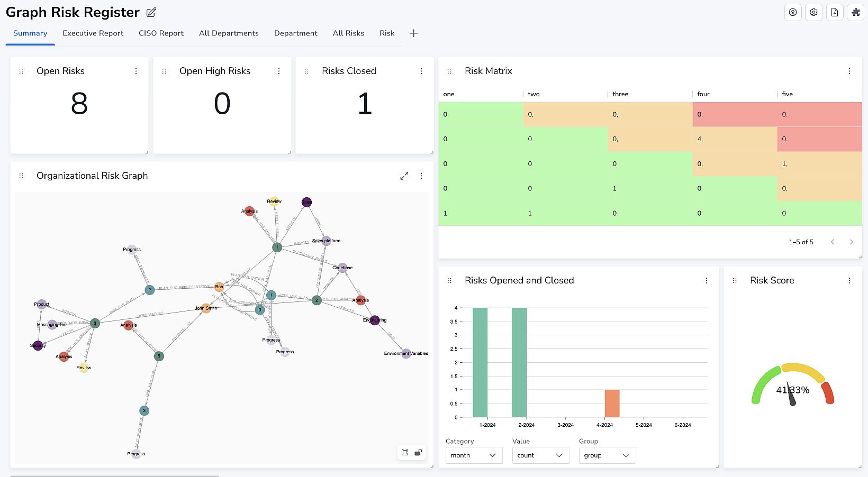Switch to the Executive Report tab
This screenshot has height=477, width=868.
(x=93, y=33)
